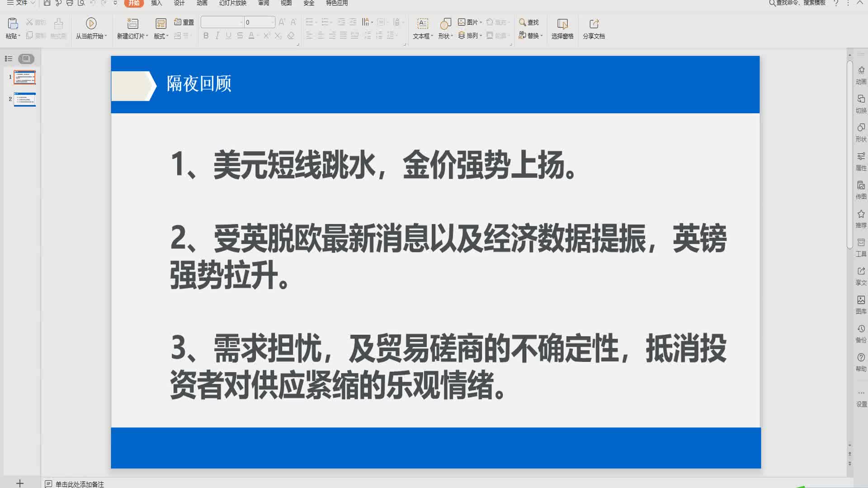Toggle italic formatting in the ribbon

tap(217, 35)
